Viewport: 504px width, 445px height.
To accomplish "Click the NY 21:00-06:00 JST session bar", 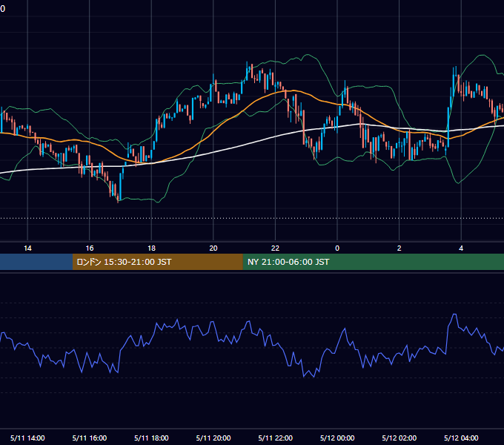I will (x=373, y=262).
